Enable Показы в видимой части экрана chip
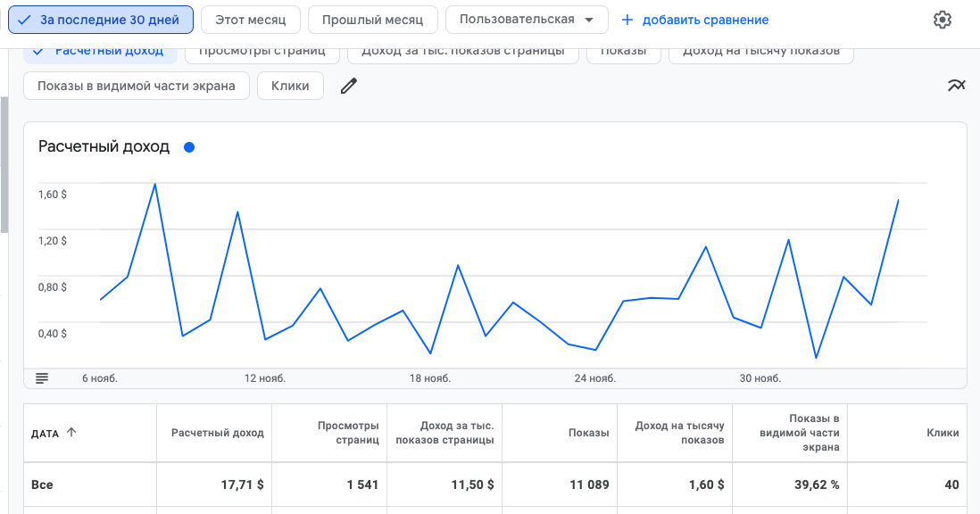The width and height of the screenshot is (980, 514). click(x=136, y=86)
